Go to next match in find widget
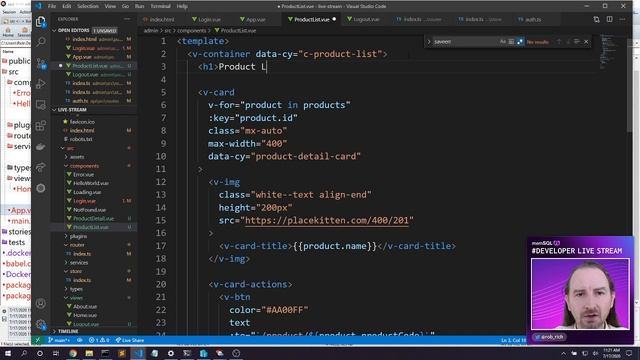Image resolution: width=640 pixels, height=360 pixels. click(x=568, y=42)
